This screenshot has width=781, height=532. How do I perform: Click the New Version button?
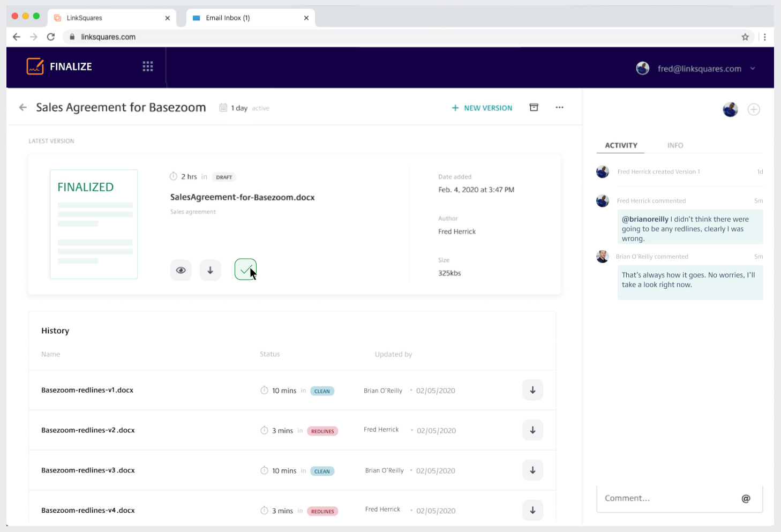pyautogui.click(x=482, y=108)
